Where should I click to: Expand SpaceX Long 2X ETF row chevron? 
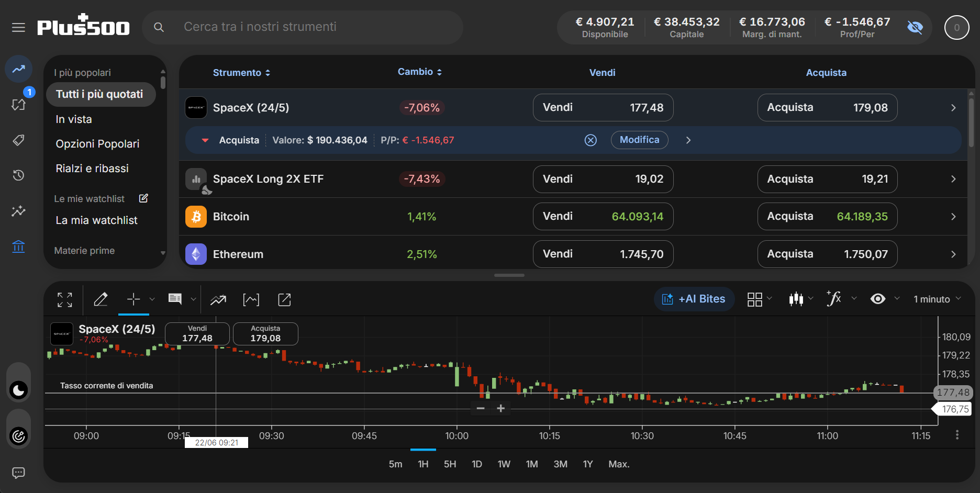tap(953, 179)
